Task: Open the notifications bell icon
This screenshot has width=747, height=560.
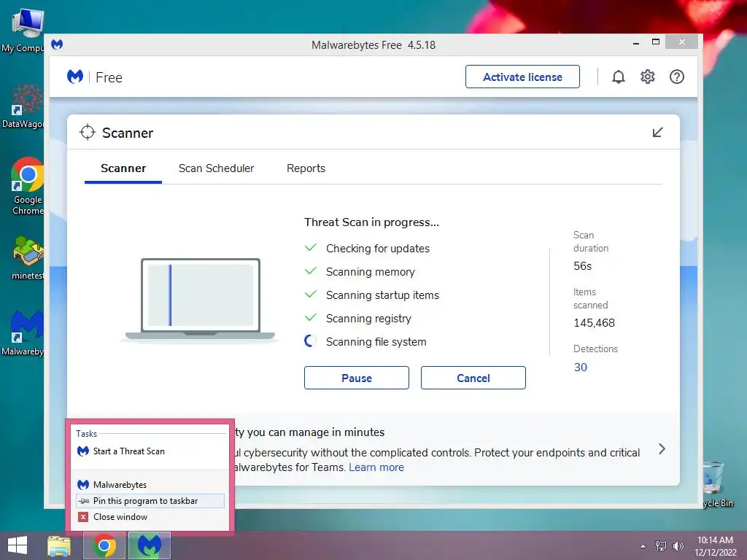Action: coord(619,77)
